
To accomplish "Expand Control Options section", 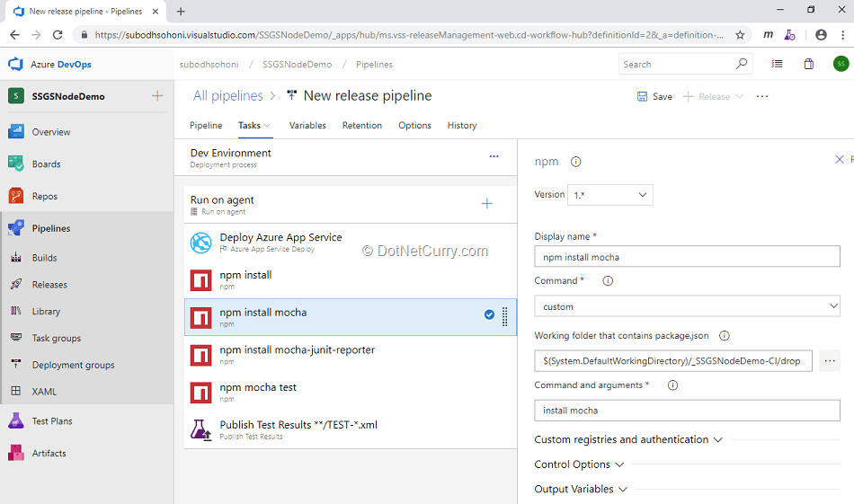I will [579, 464].
